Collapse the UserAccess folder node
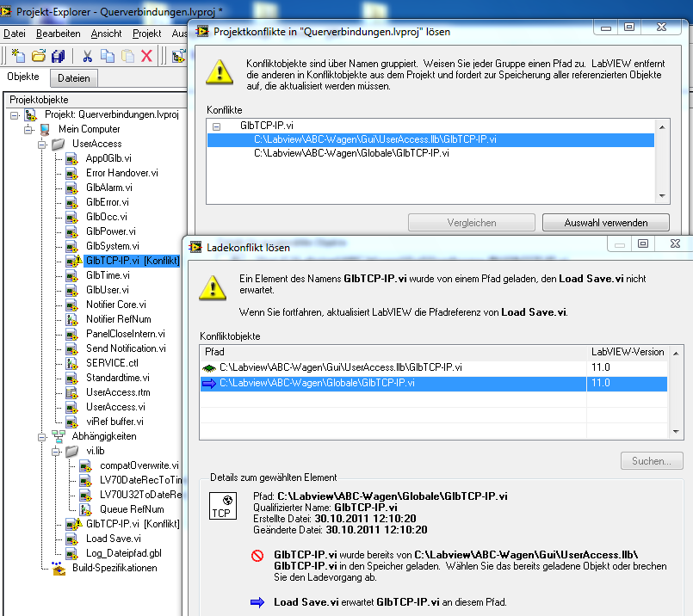 coord(42,145)
